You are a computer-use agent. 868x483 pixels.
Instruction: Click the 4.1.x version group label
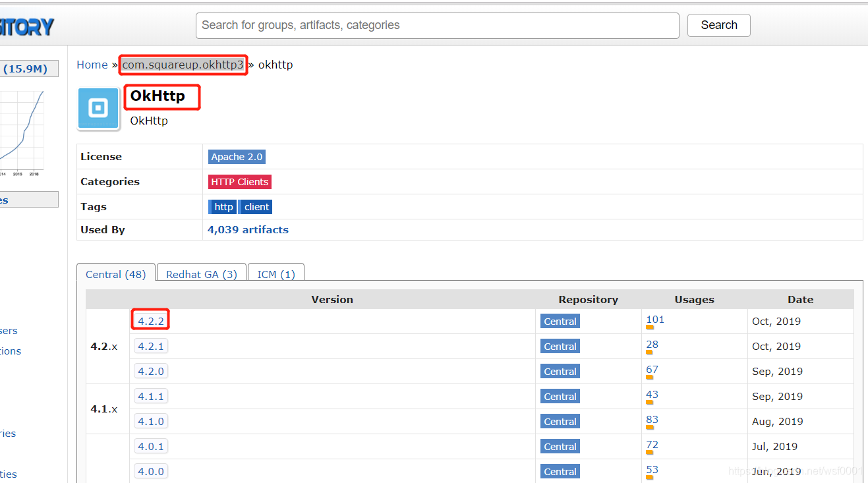(104, 409)
